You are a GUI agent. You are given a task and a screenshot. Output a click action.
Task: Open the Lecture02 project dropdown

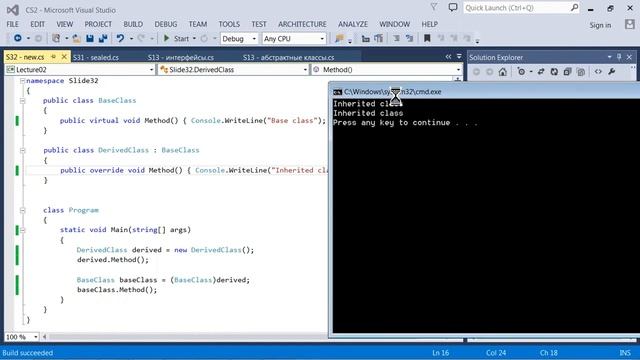coord(80,70)
